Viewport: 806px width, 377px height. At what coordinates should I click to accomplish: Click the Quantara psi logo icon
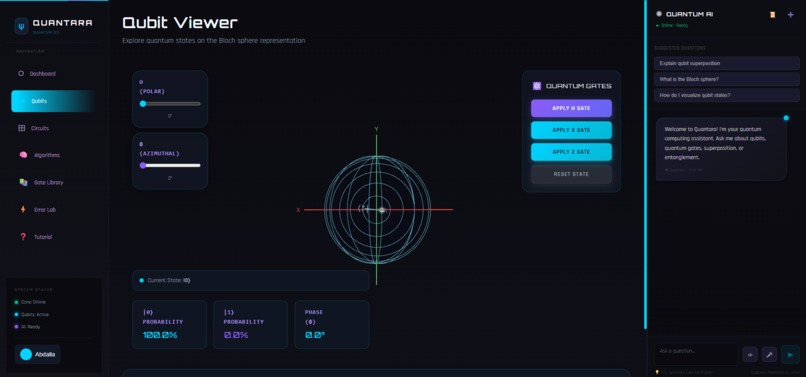tap(21, 26)
